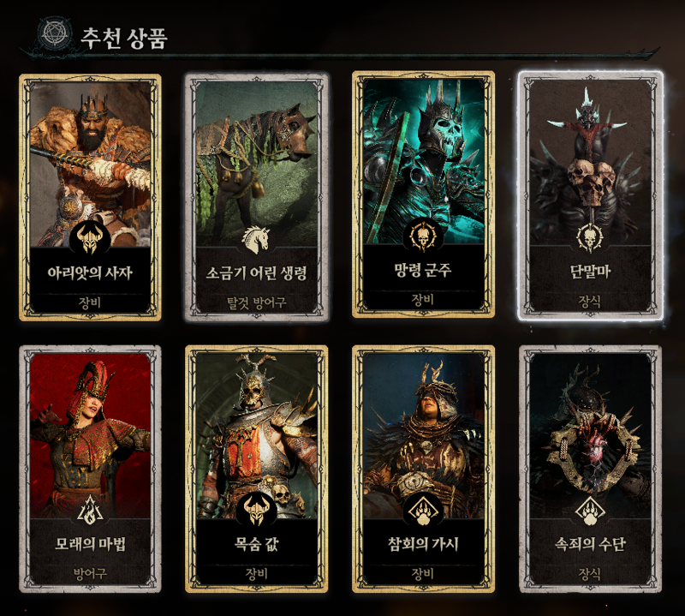Click the pentagram emblem beside 추천 상품
The height and width of the screenshot is (616, 685).
55,33
